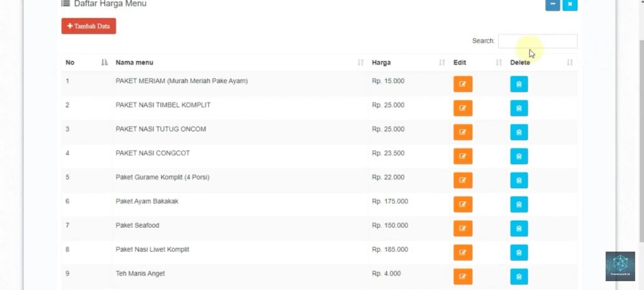Screen dimensions: 644x290
Task: Edit Paket Gurame Komplit menu item
Action: (462, 181)
